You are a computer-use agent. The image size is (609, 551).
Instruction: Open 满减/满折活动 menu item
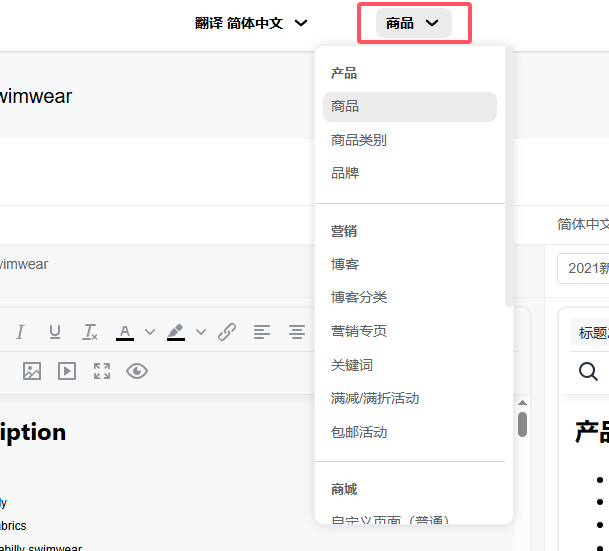[x=375, y=398]
